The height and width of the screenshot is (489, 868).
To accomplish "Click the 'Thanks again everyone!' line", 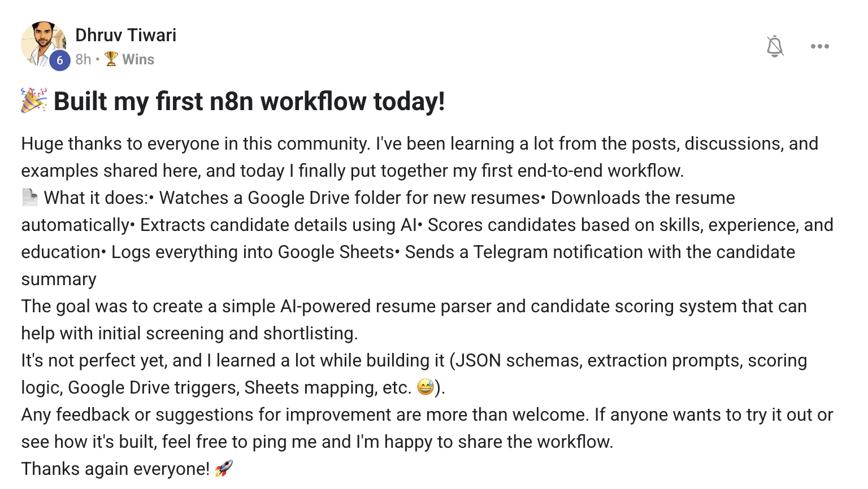I will [x=115, y=469].
